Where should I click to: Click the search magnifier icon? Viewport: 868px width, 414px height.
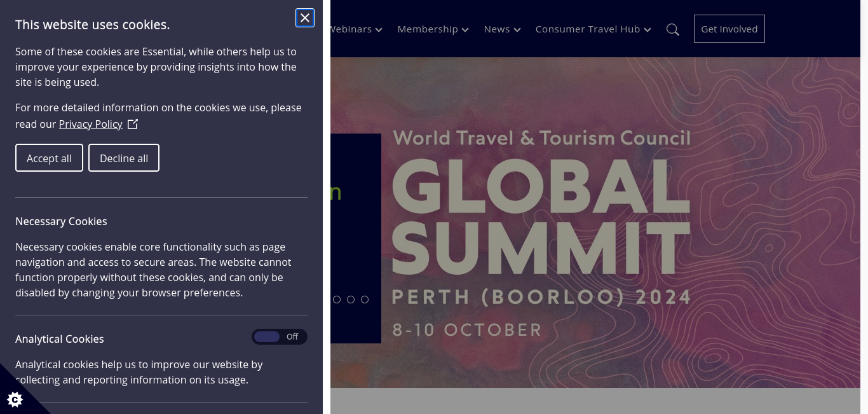[x=673, y=29]
